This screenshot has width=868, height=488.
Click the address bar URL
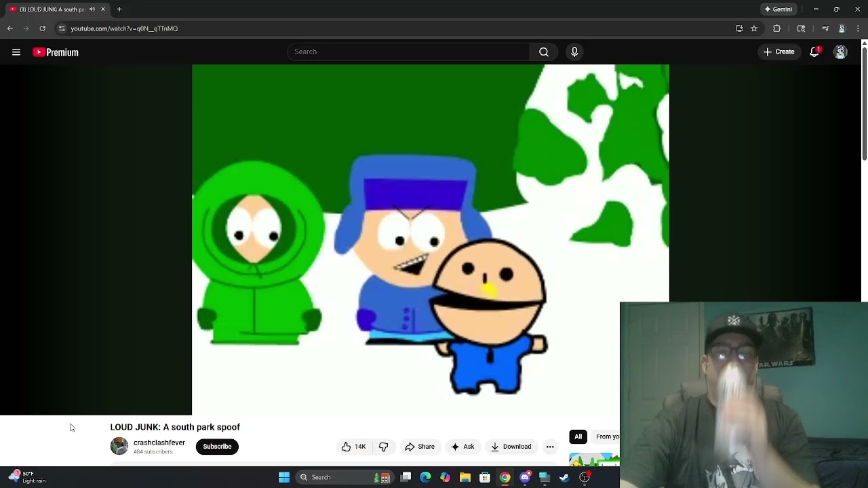click(124, 28)
